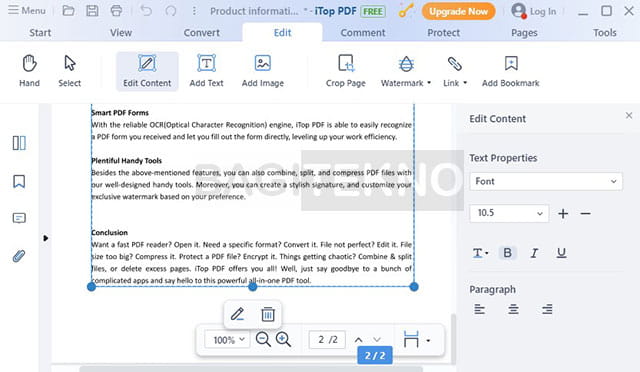Switch to the View tab

coord(121,33)
